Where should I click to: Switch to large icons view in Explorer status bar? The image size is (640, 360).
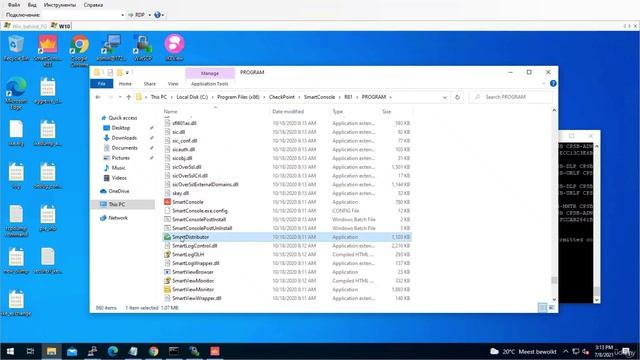coord(551,308)
